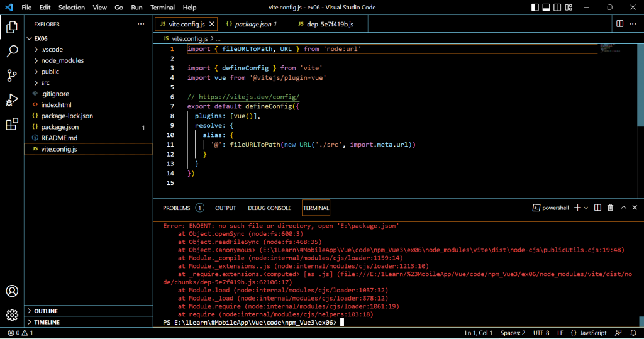Open the Manage gear settings menu
This screenshot has height=339, width=644.
click(12, 315)
